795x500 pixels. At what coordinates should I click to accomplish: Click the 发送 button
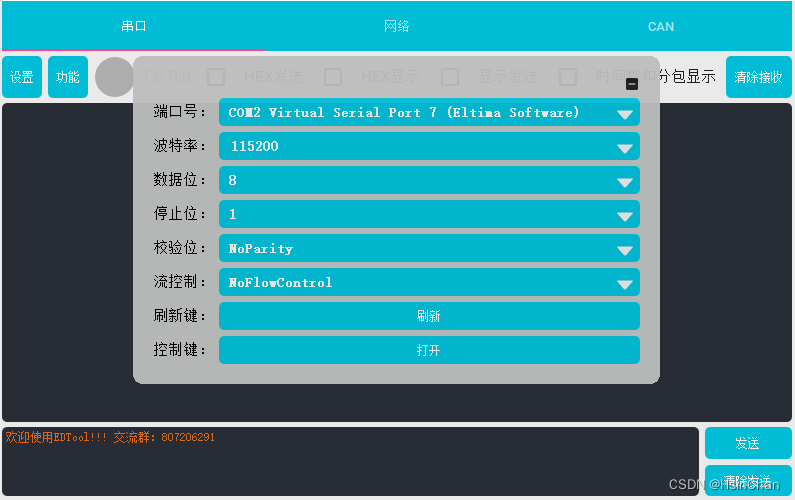coord(748,443)
